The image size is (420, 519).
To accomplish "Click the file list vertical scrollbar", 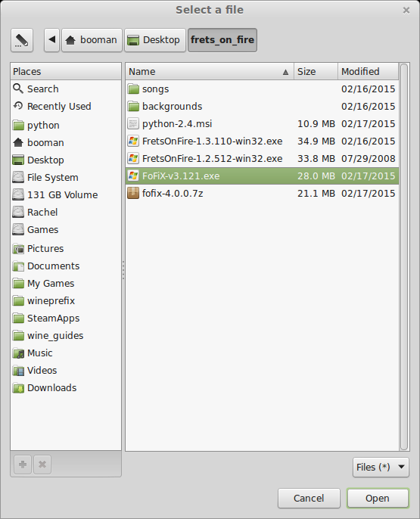I will click(404, 257).
